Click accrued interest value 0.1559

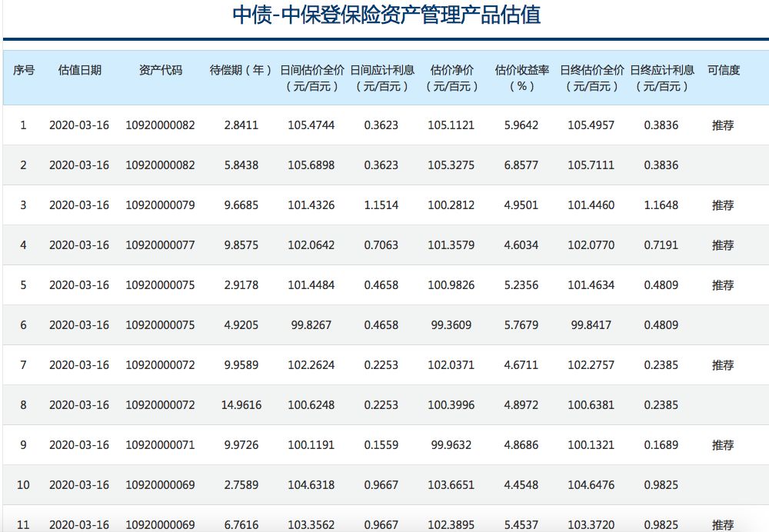point(381,444)
